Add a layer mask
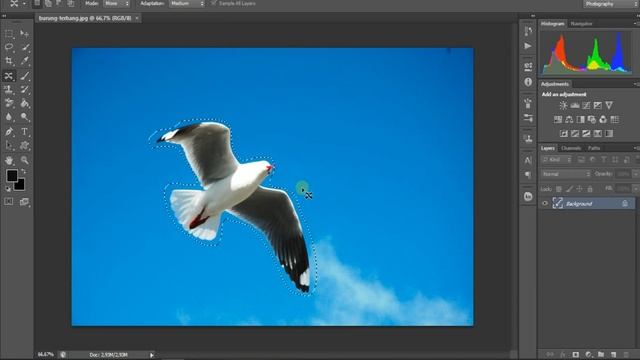640x360 pixels. tap(575, 355)
